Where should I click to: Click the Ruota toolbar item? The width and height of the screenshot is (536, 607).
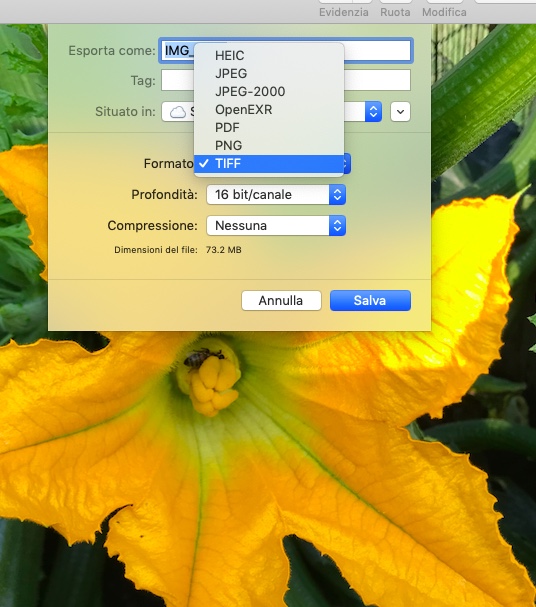395,12
